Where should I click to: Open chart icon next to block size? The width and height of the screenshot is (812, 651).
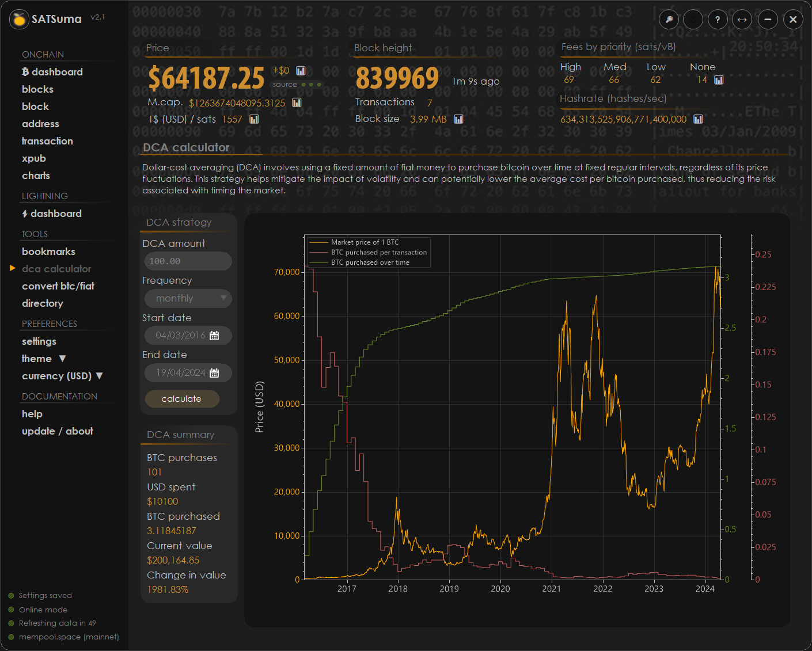[x=458, y=119]
